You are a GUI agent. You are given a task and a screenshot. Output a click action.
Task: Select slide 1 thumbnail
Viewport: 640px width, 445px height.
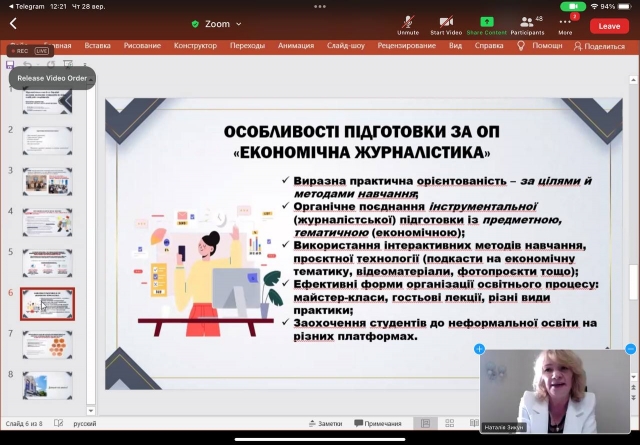click(x=47, y=101)
